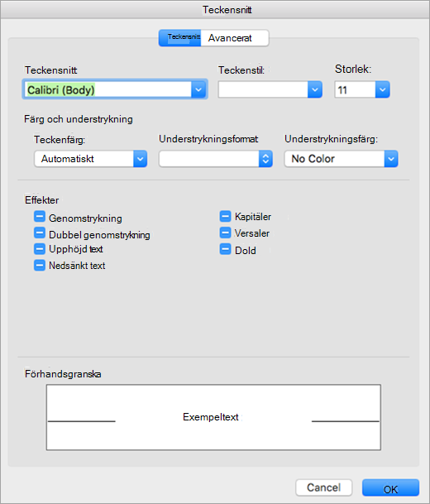Open the Understrykningsformat stepper menu

point(265,159)
